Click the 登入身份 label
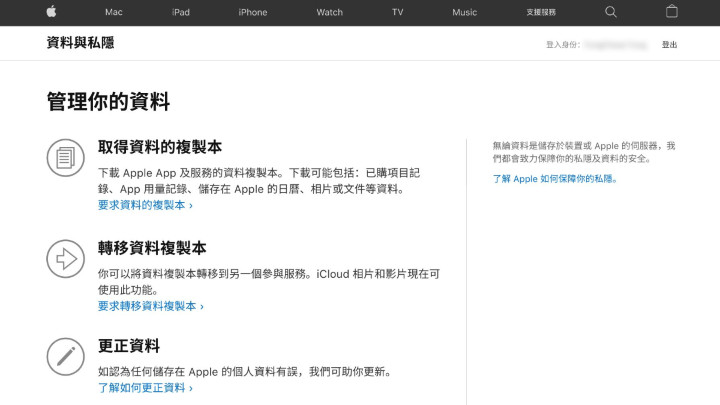 (x=562, y=45)
